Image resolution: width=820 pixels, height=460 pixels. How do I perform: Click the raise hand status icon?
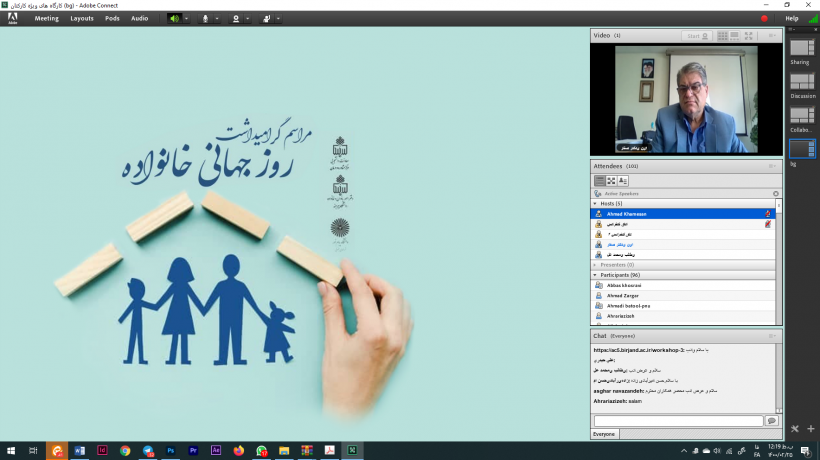coord(266,18)
